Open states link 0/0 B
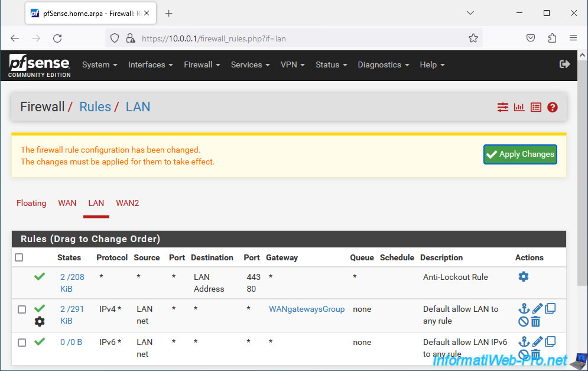The width and height of the screenshot is (588, 371). point(72,342)
